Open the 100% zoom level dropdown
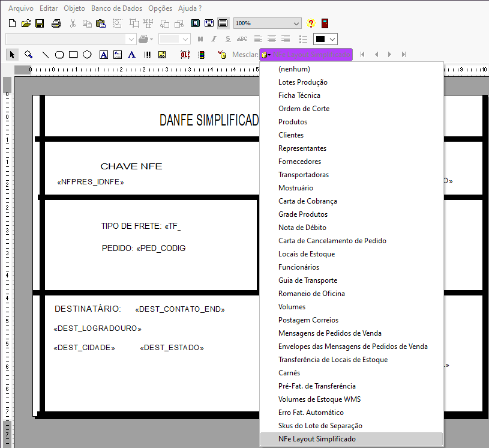 click(x=296, y=23)
